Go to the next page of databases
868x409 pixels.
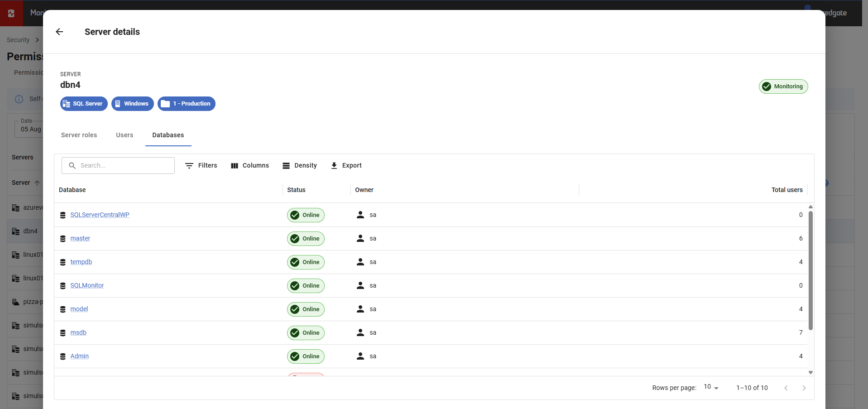pyautogui.click(x=804, y=388)
